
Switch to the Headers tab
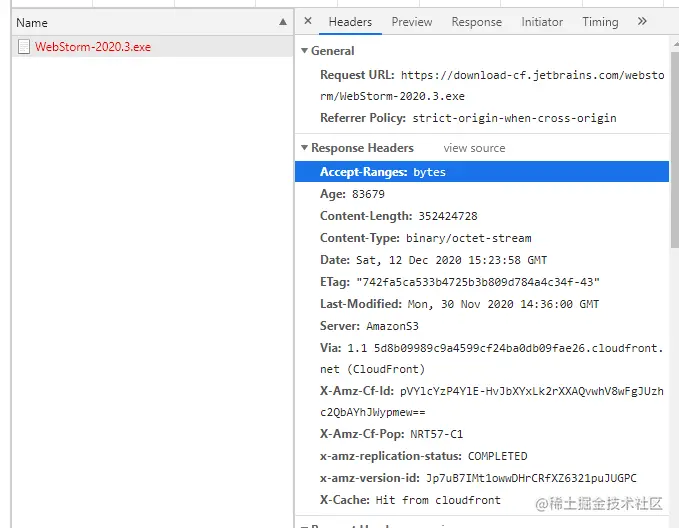[350, 22]
